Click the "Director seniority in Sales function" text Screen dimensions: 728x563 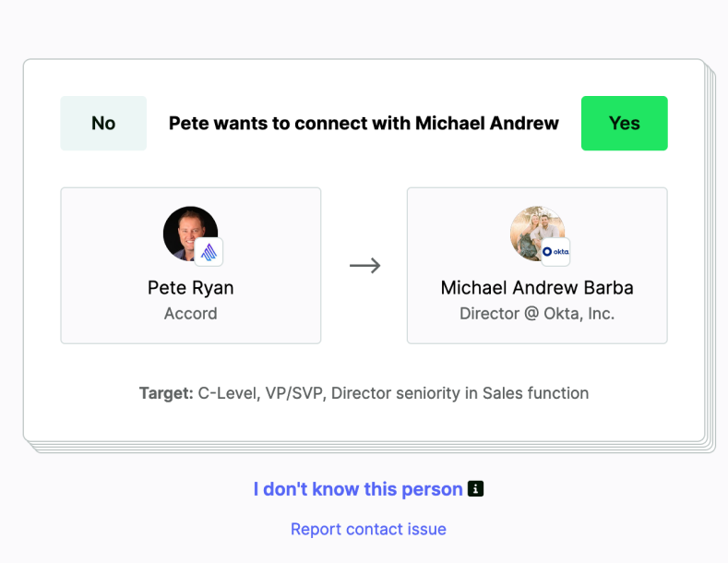point(459,393)
